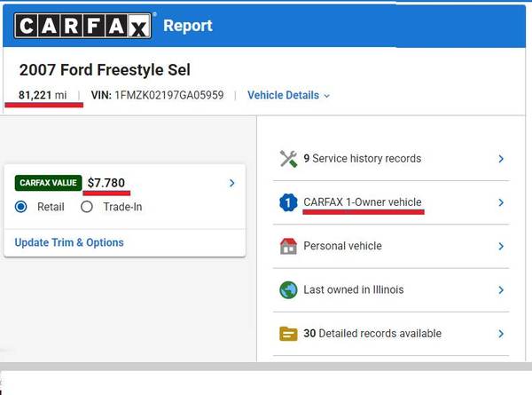Open the CARFAX value details chevron
The width and height of the screenshot is (532, 395).
tap(232, 183)
